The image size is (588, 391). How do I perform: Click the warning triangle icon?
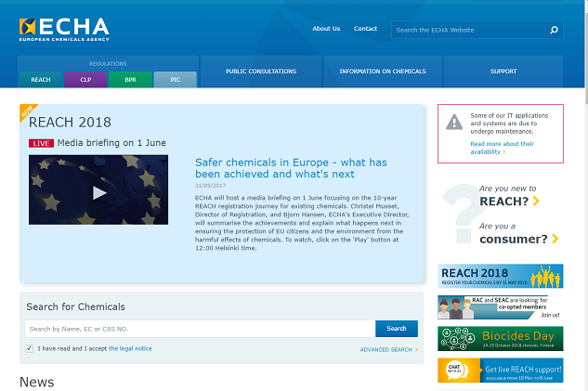454,123
